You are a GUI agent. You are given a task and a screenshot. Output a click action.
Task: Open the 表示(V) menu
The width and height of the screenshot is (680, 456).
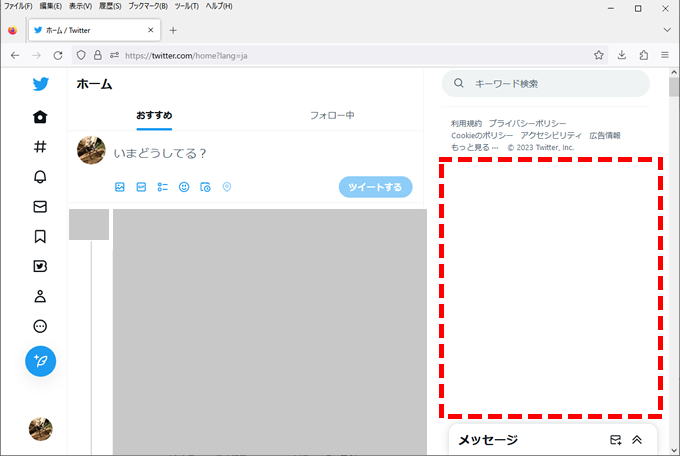(80, 6)
